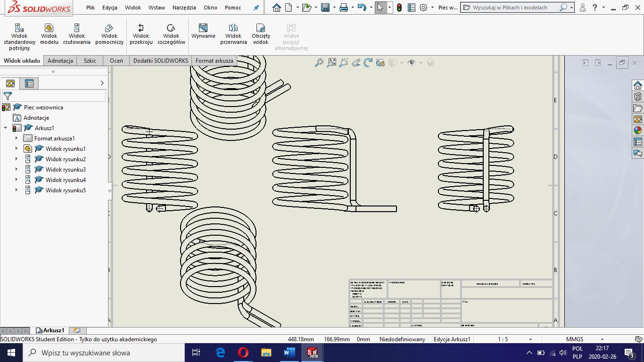Click the Home icon in top toolbar
Screen dimensions: 644x362
277,8
